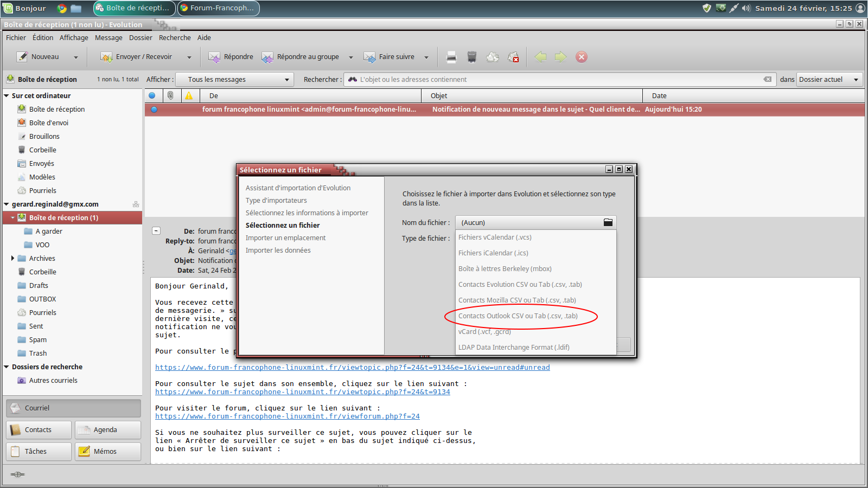This screenshot has height=488, width=868.
Task: Click the search field for objet or adresses
Action: [x=559, y=79]
